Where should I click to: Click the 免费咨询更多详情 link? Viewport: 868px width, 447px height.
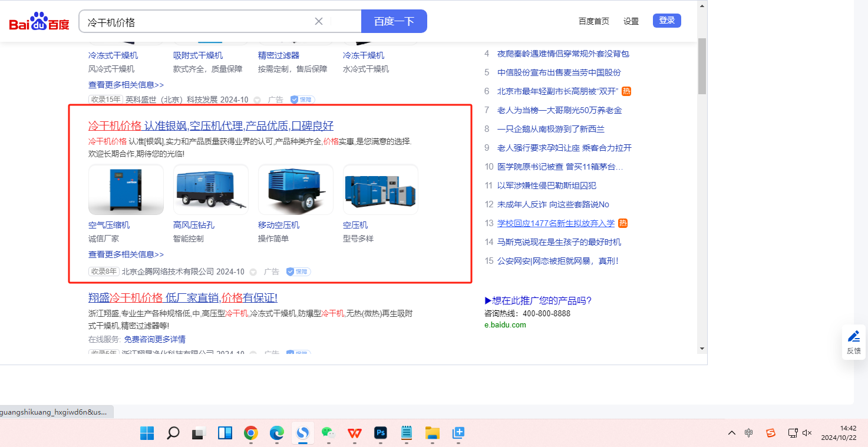[155, 339]
